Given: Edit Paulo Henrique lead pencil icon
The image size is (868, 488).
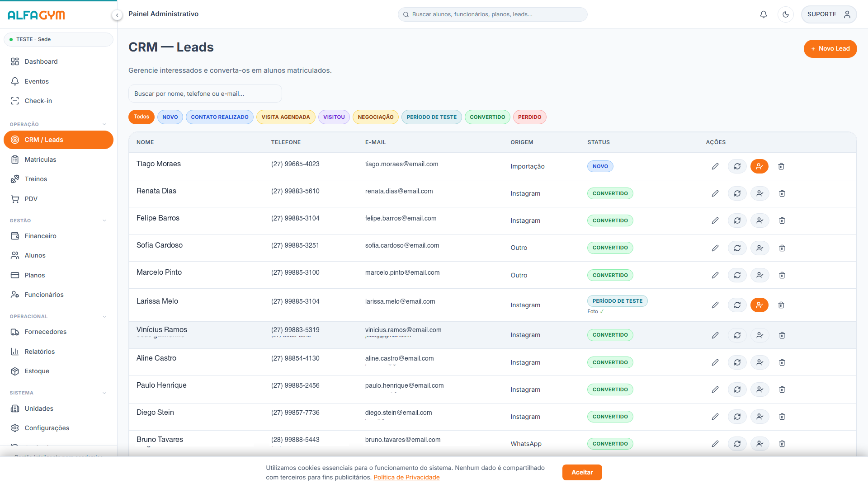Looking at the screenshot, I should click(715, 389).
